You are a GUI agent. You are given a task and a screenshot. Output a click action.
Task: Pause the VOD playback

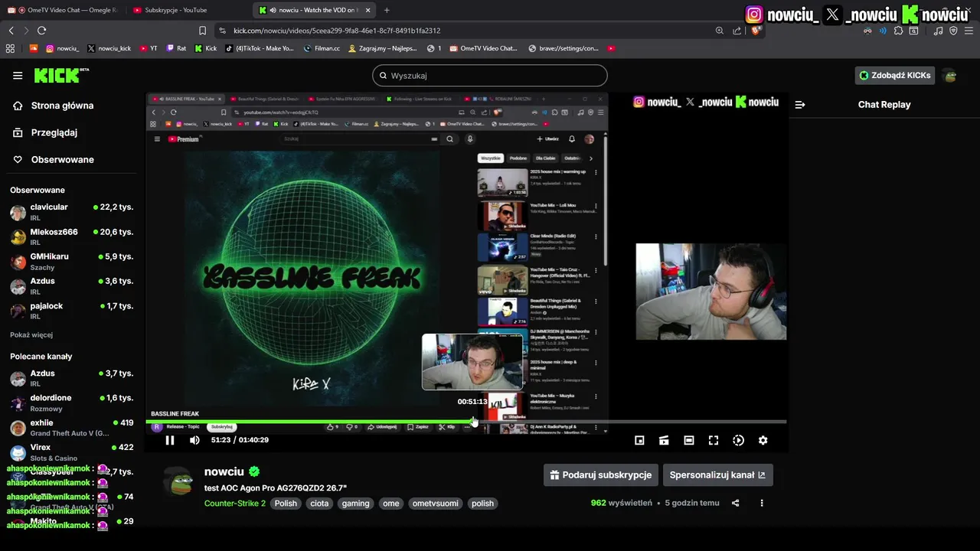click(170, 440)
